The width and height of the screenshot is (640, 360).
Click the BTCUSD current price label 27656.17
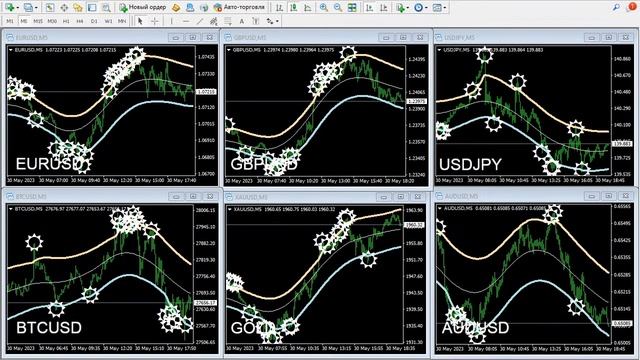point(204,303)
